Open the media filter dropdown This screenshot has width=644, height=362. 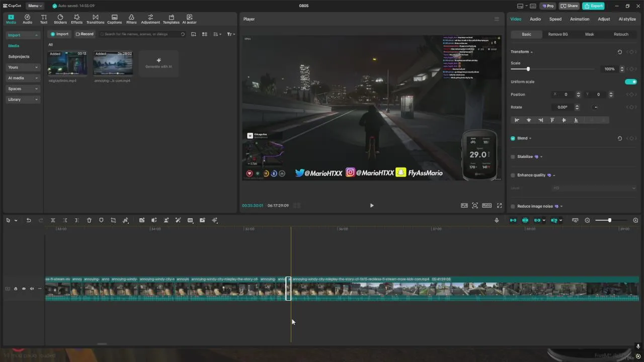(x=230, y=34)
